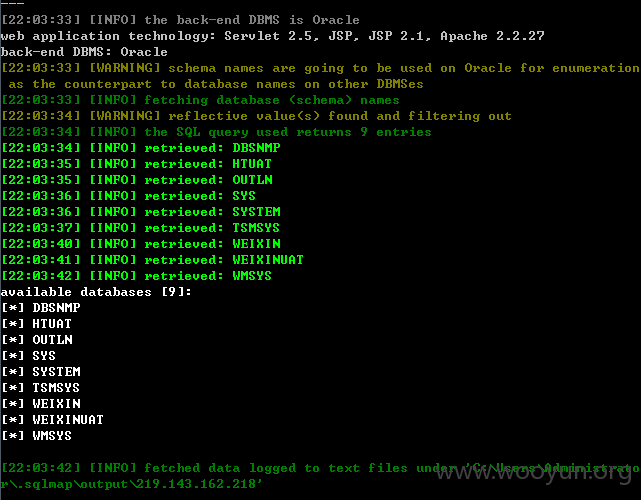Click the 'retrieved: HTUAT' log line

click(137, 164)
